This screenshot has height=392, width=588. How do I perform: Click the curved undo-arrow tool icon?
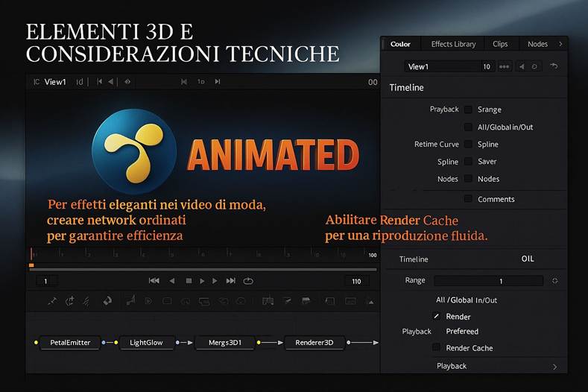pyautogui.click(x=224, y=301)
